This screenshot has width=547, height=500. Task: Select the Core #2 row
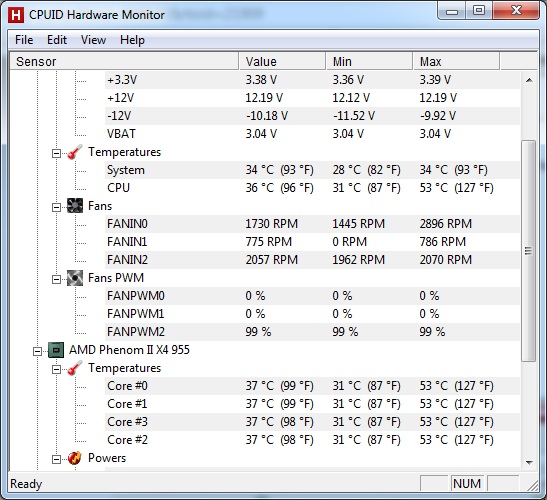pos(312,440)
